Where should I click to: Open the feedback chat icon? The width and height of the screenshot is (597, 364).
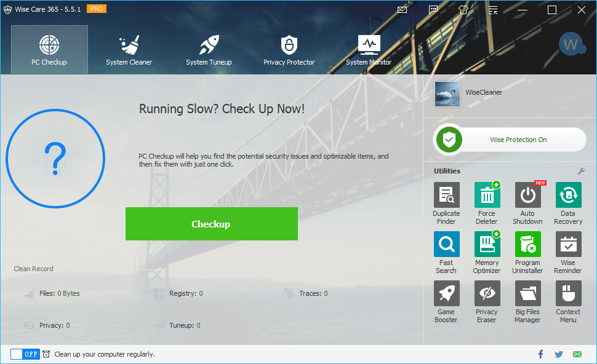click(433, 10)
